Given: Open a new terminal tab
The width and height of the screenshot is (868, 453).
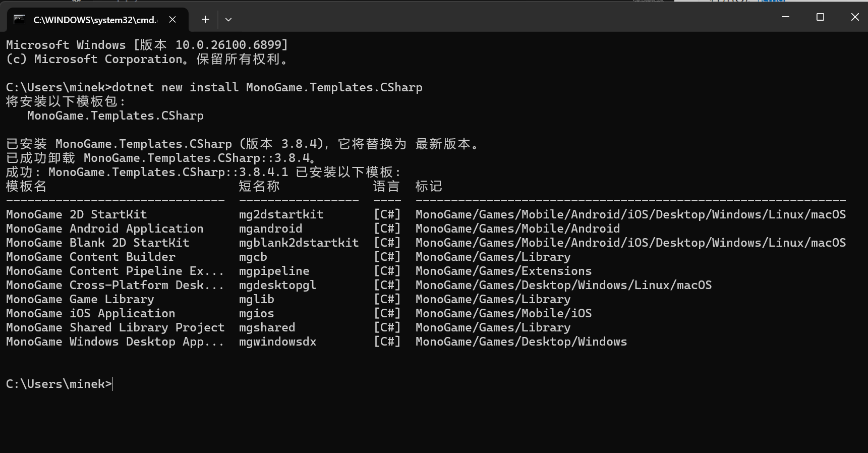Looking at the screenshot, I should pyautogui.click(x=205, y=20).
